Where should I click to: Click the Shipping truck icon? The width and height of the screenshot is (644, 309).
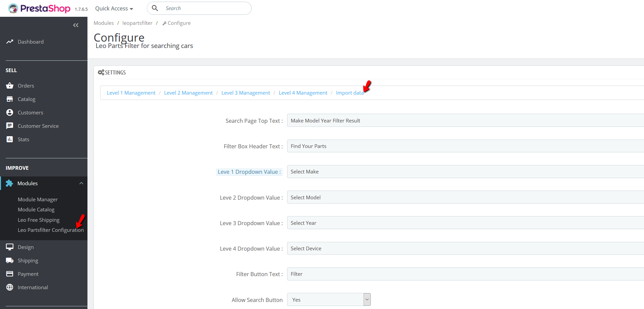tap(10, 260)
